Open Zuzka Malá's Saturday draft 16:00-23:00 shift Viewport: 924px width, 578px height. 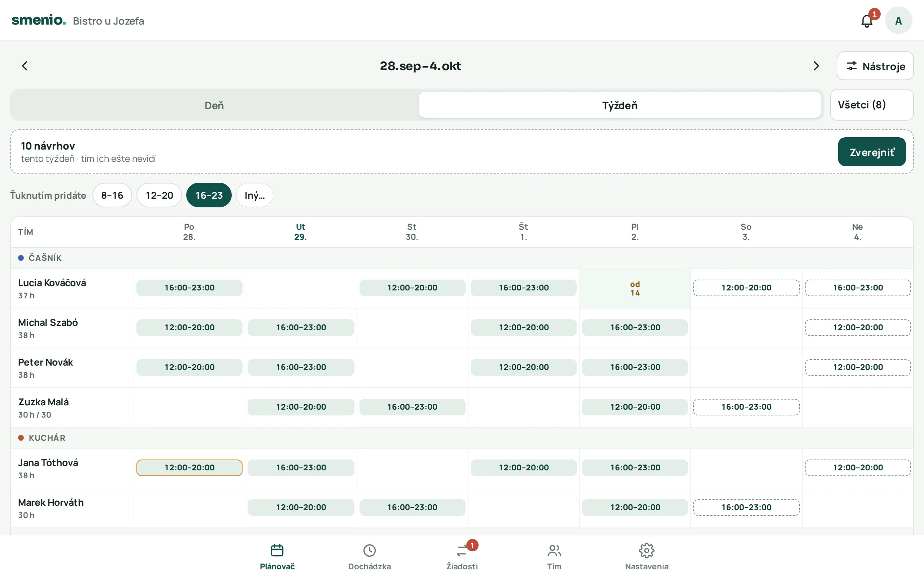tap(746, 407)
